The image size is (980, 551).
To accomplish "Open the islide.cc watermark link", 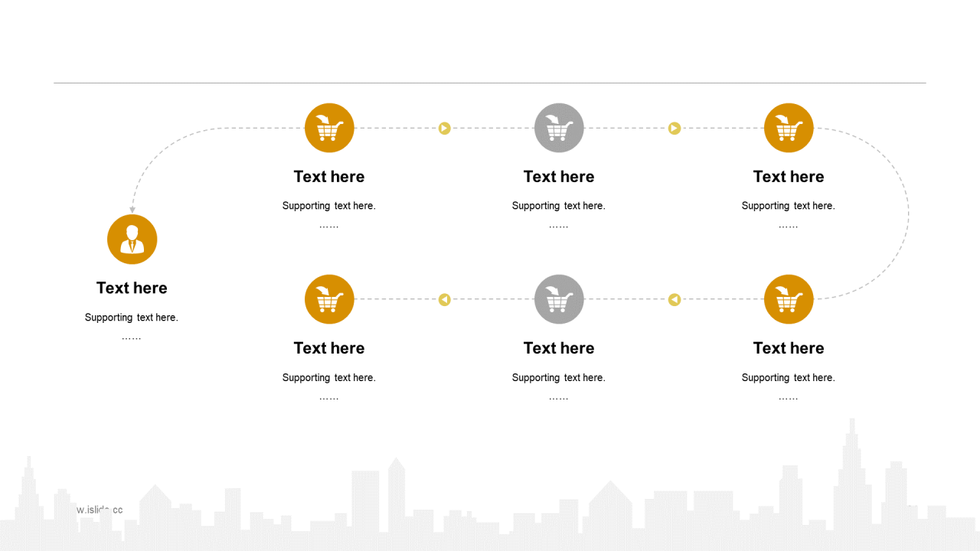I will [x=100, y=510].
